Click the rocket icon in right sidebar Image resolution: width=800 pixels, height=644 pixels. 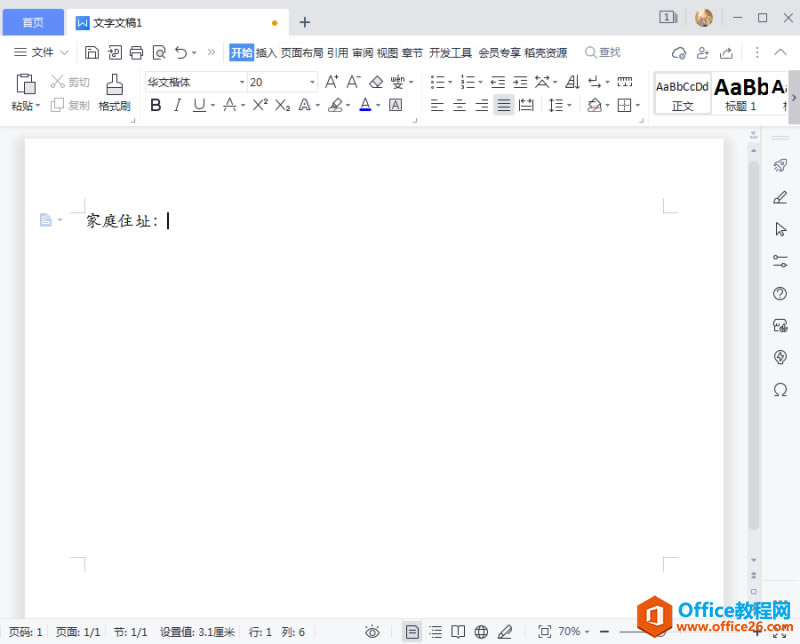coord(780,165)
